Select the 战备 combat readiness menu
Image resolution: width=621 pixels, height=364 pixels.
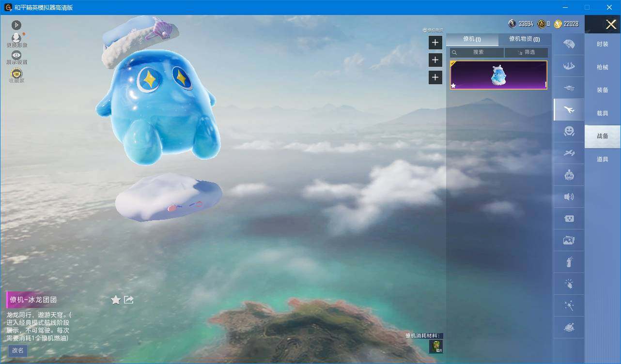(x=602, y=136)
